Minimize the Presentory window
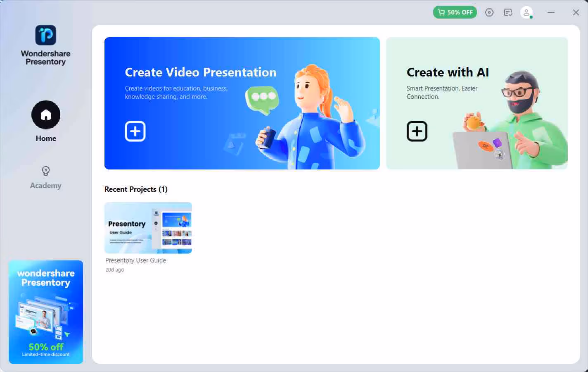This screenshot has width=588, height=372. [x=551, y=12]
